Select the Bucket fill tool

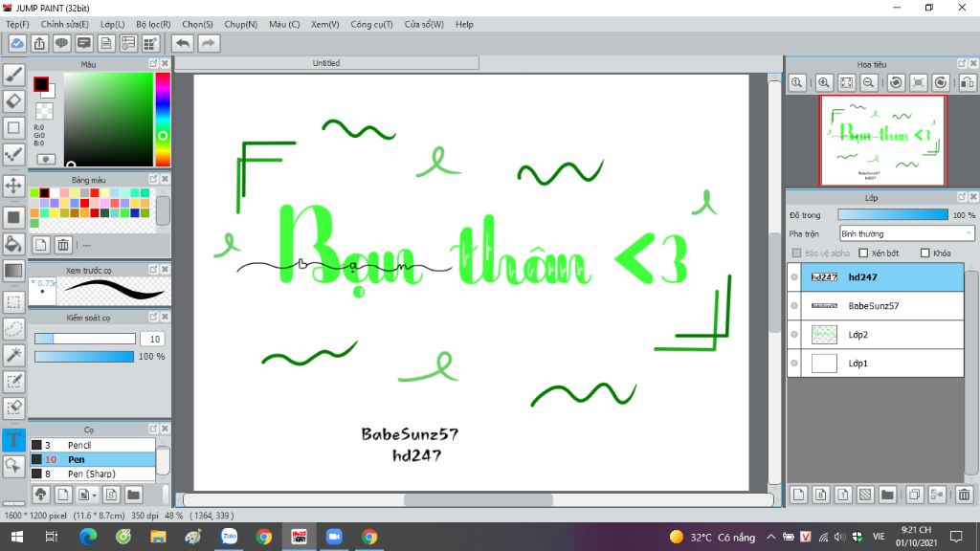(13, 244)
